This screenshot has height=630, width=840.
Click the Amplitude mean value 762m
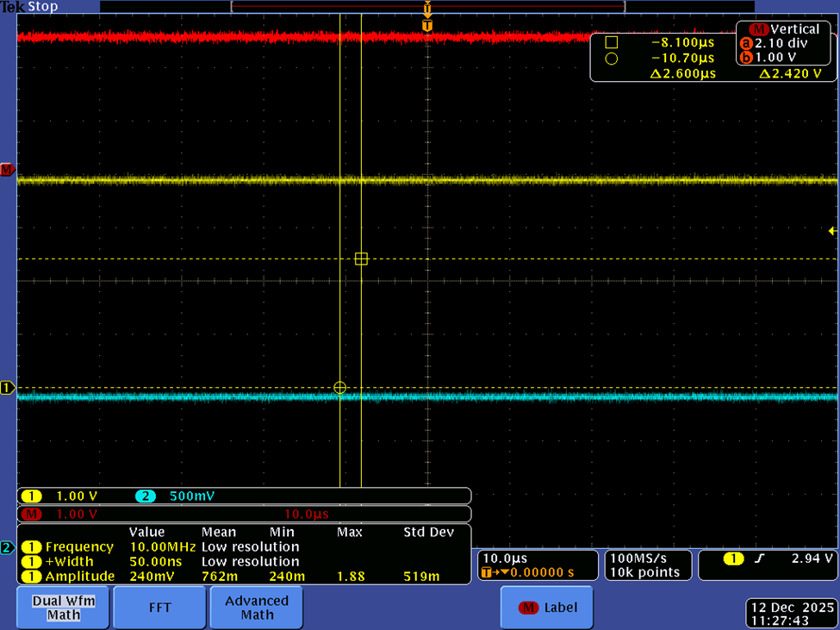coord(220,577)
